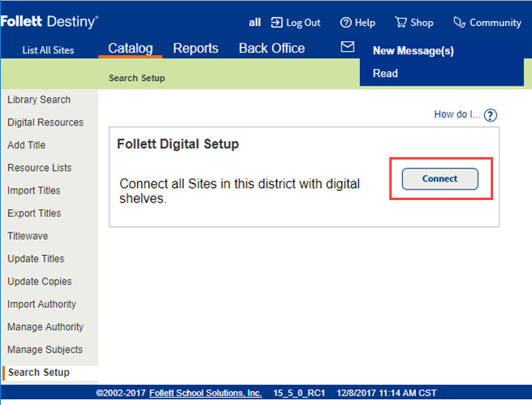
Task: Open Titlewave from the sidebar
Action: 28,236
